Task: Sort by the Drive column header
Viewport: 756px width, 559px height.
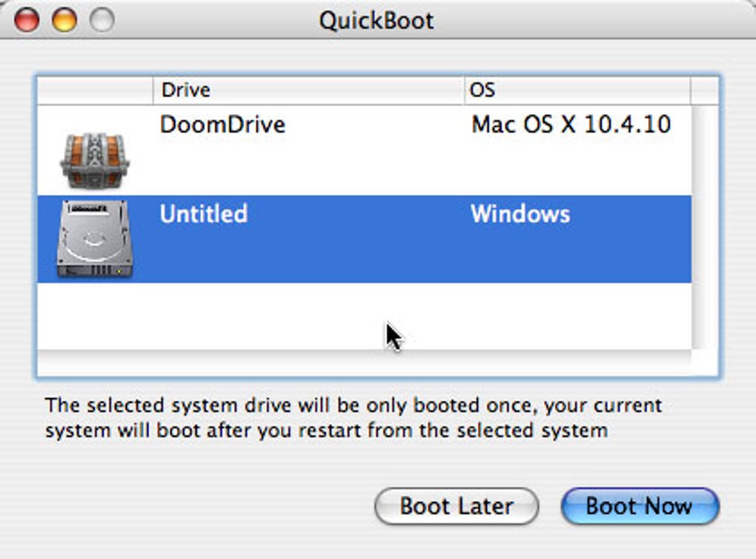Action: tap(308, 90)
